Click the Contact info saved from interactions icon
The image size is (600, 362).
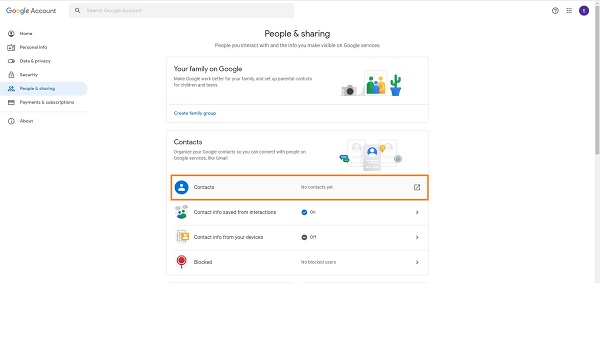pos(181,212)
